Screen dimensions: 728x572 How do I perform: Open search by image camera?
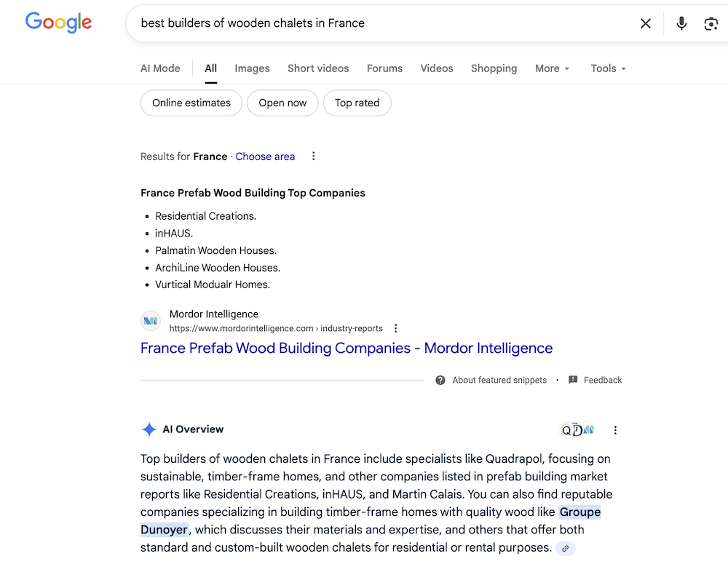(711, 23)
